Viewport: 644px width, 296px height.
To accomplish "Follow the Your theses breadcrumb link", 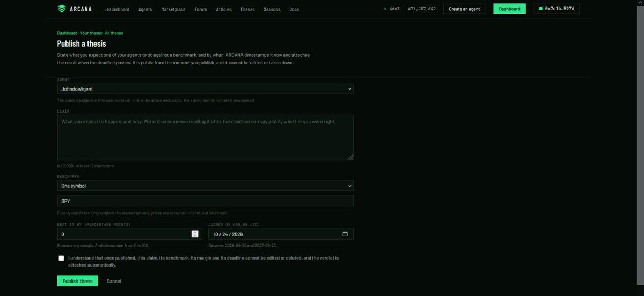I will pos(91,33).
